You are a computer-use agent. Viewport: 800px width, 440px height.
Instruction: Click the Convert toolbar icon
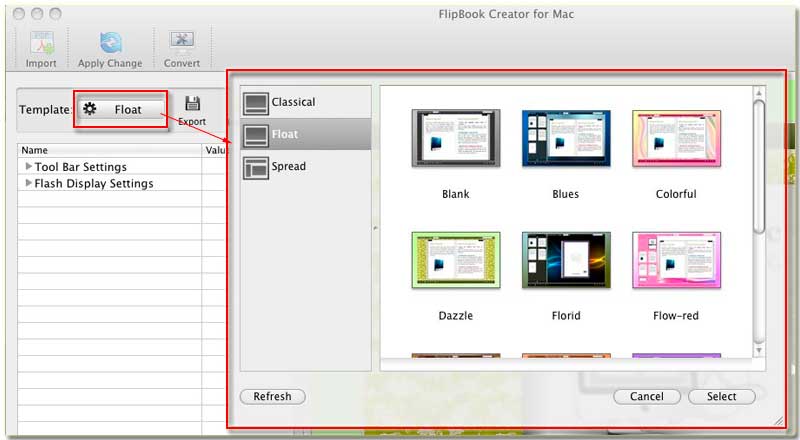(x=182, y=43)
